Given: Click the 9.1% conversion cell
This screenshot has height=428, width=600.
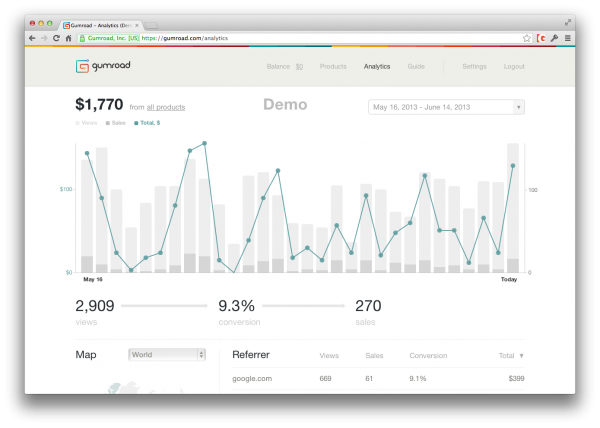Looking at the screenshot, I should coord(418,379).
